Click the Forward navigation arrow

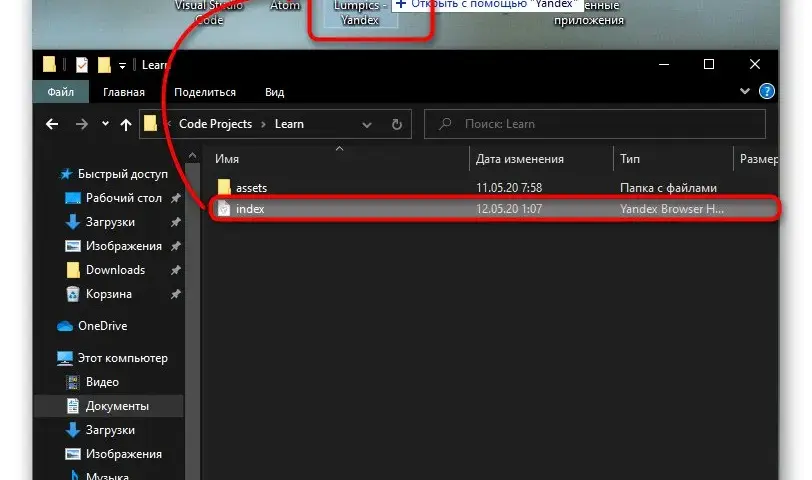(x=81, y=124)
